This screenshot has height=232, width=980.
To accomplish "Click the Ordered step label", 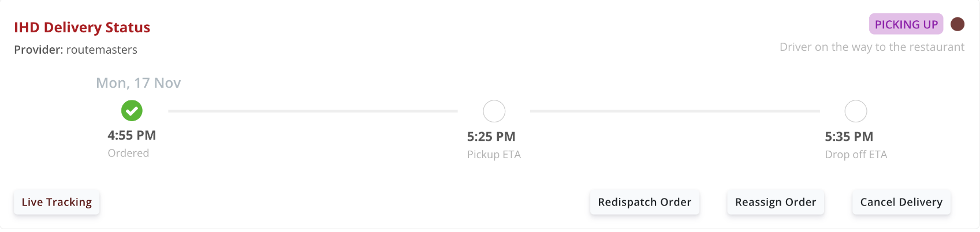I will tap(128, 153).
